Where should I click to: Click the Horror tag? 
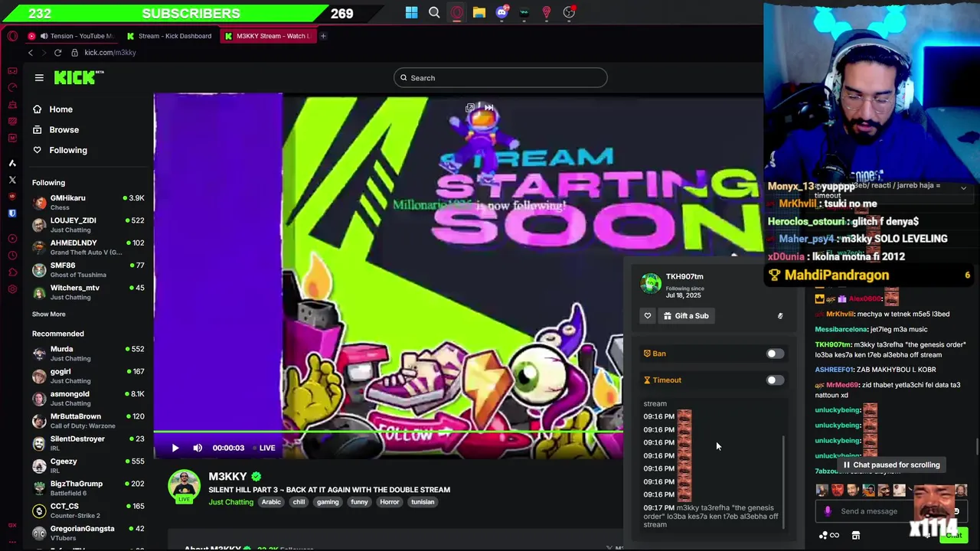pyautogui.click(x=389, y=502)
